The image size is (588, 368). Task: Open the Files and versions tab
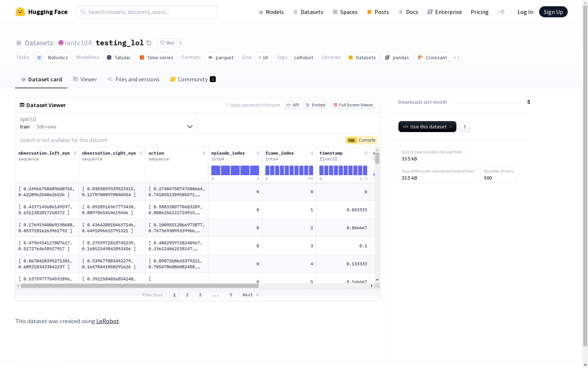pyautogui.click(x=133, y=79)
